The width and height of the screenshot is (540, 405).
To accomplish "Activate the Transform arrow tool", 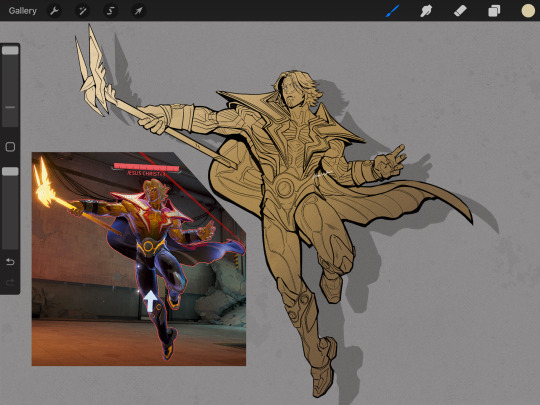I will click(x=138, y=11).
